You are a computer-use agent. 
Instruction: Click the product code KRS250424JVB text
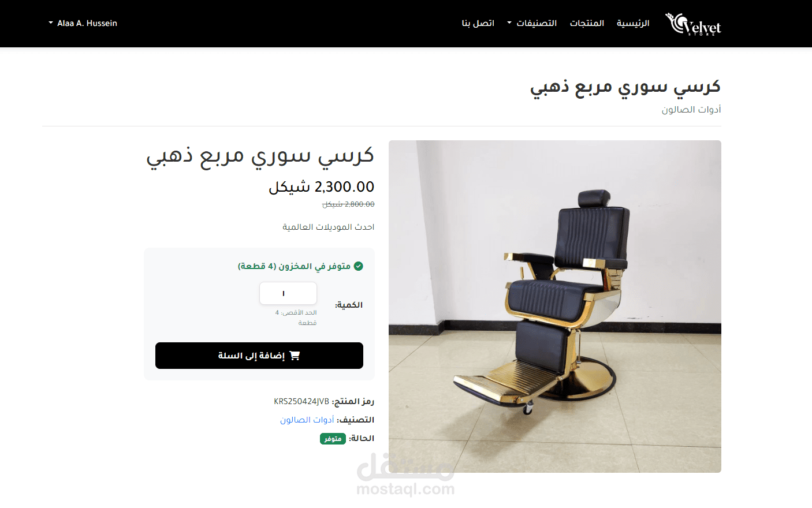tap(301, 401)
